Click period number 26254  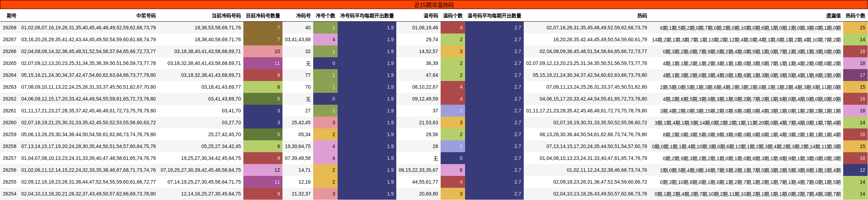click(x=9, y=194)
